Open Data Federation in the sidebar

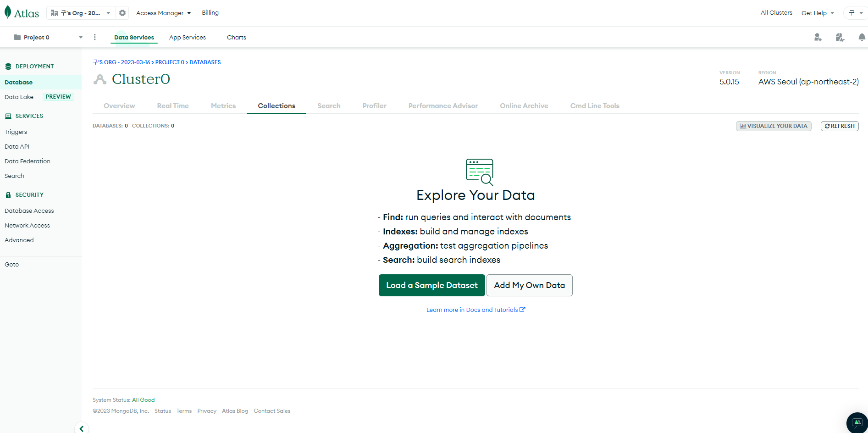28,161
